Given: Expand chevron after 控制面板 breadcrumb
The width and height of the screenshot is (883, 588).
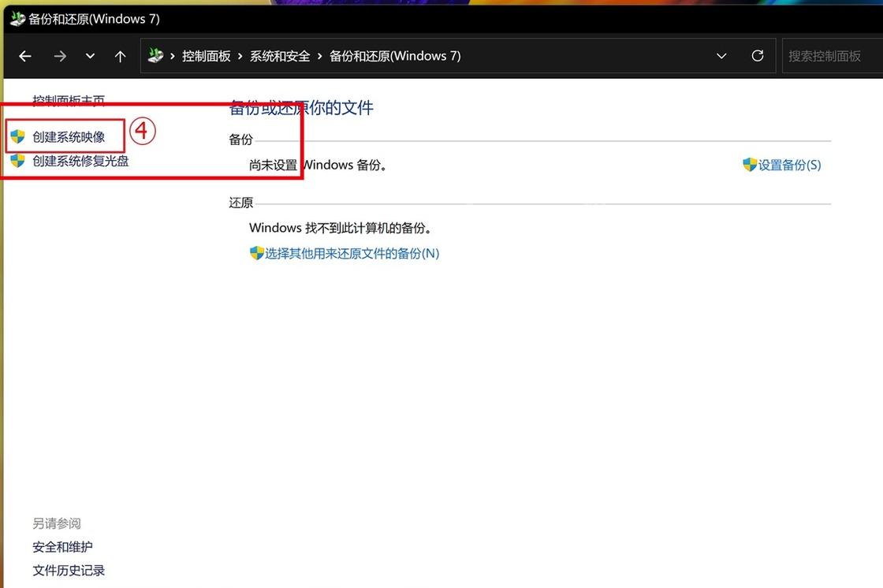Looking at the screenshot, I should (240, 56).
